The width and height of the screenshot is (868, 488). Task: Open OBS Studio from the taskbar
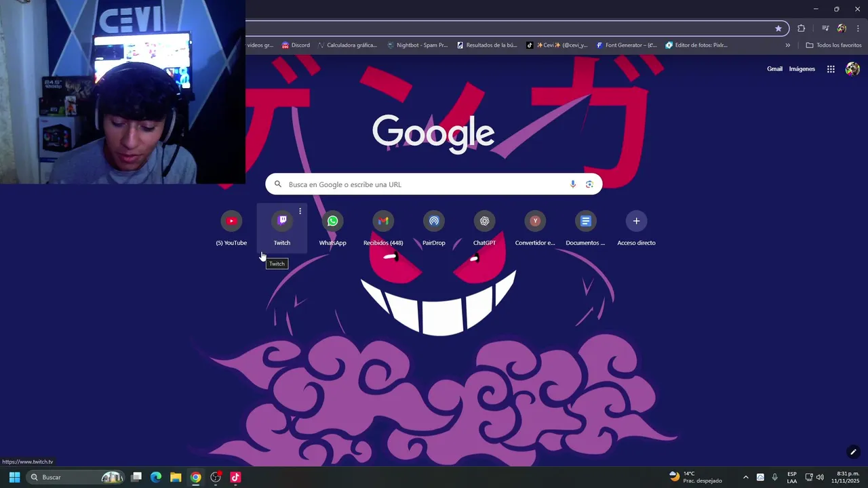coord(216,477)
